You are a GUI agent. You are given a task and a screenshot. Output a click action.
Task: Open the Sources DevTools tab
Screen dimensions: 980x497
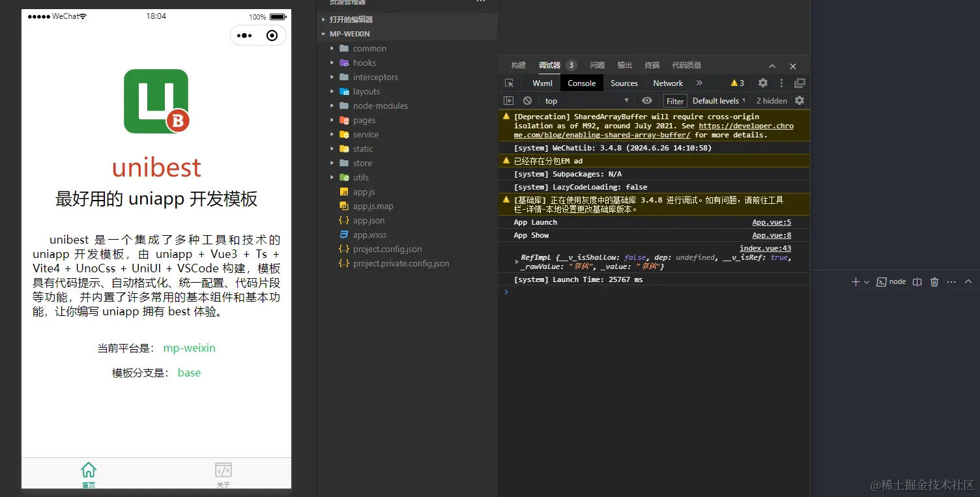click(x=624, y=83)
